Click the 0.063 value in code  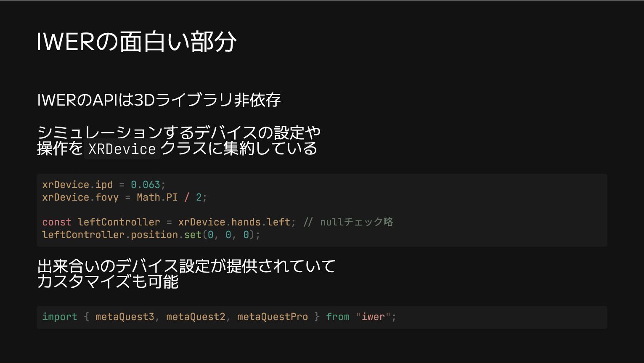click(x=146, y=185)
